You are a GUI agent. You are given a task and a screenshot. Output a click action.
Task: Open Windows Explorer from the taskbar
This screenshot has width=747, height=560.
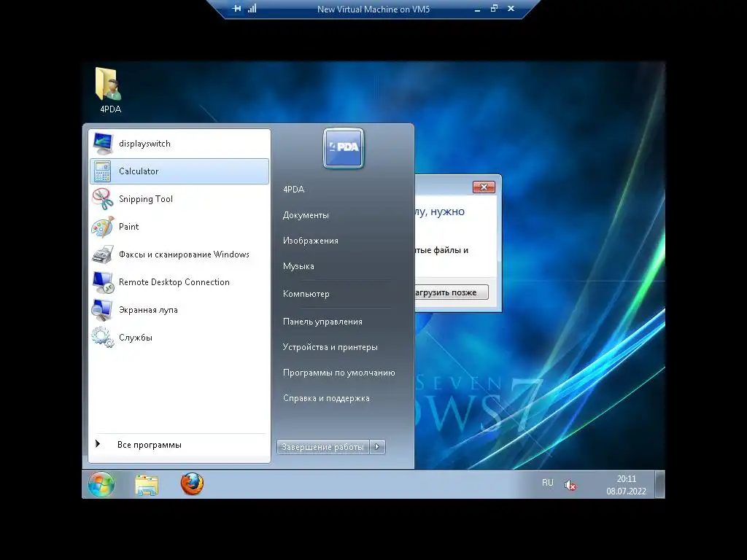click(x=147, y=485)
